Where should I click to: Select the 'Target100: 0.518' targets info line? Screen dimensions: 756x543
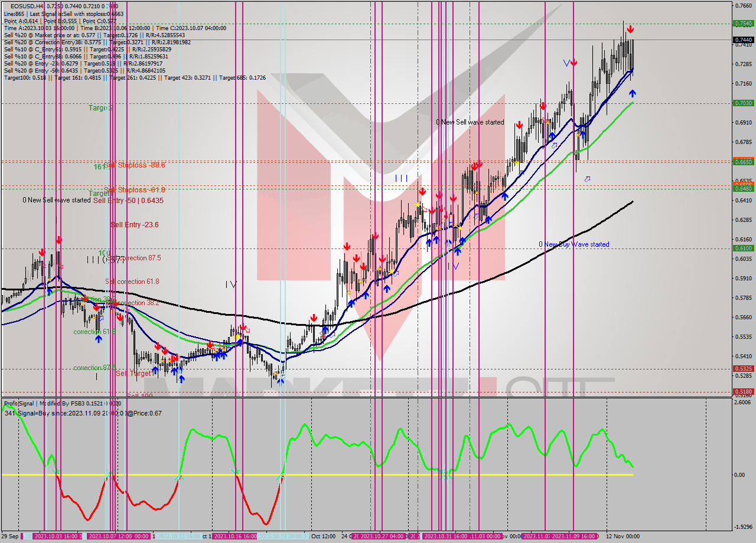point(135,78)
